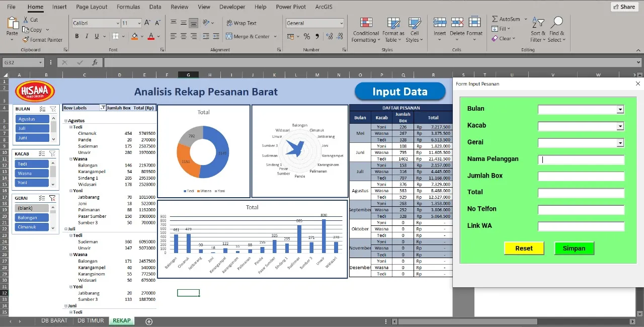Click the Delete cells icon
This screenshot has width=644, height=327.
(x=457, y=23)
